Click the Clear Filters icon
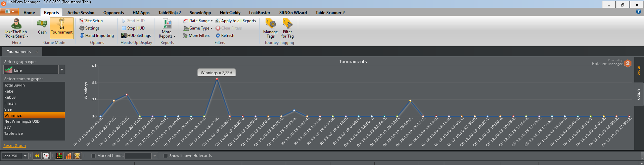 click(x=218, y=28)
